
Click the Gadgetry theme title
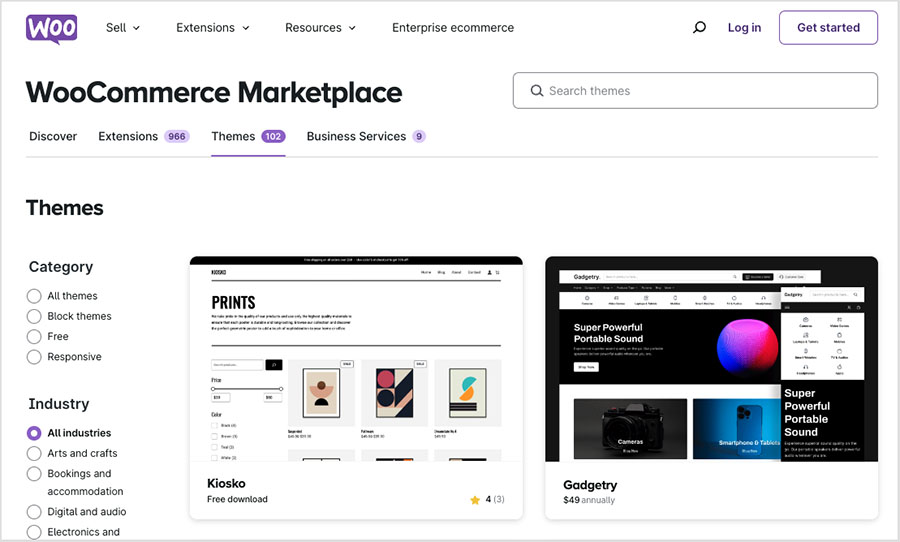pos(590,485)
